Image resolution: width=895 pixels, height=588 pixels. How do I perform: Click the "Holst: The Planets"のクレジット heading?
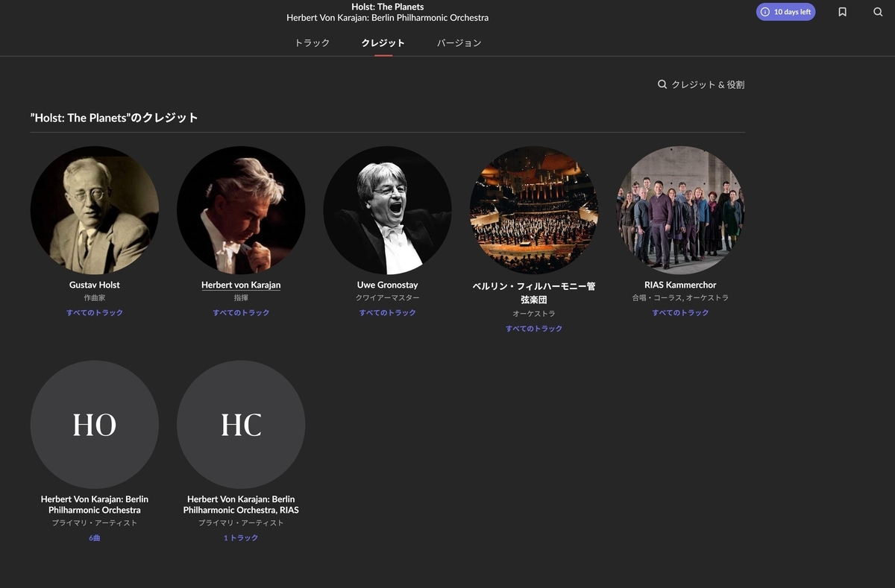114,118
